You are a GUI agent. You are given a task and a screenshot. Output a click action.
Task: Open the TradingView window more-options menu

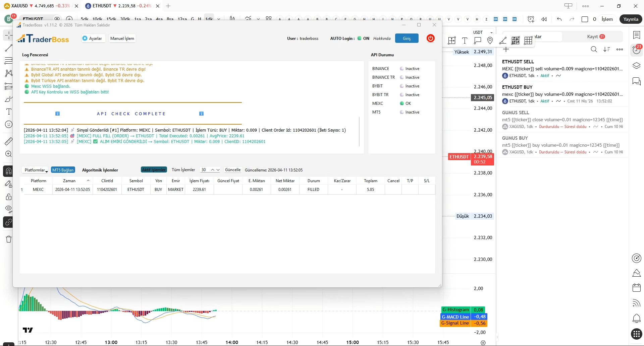tap(585, 6)
